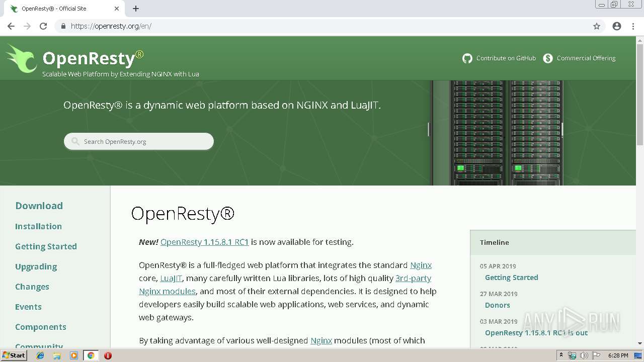Click the dollar Commercial Offering icon
This screenshot has width=644, height=362.
pos(548,58)
